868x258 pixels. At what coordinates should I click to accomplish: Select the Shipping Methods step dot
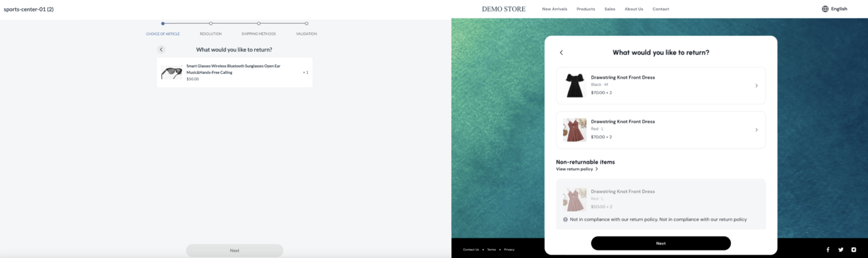coord(259,23)
